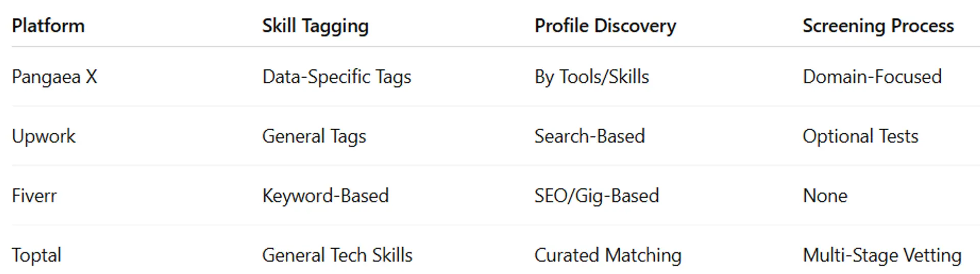The width and height of the screenshot is (980, 274).
Task: Select the Upwork platform cell
Action: pyautogui.click(x=44, y=136)
